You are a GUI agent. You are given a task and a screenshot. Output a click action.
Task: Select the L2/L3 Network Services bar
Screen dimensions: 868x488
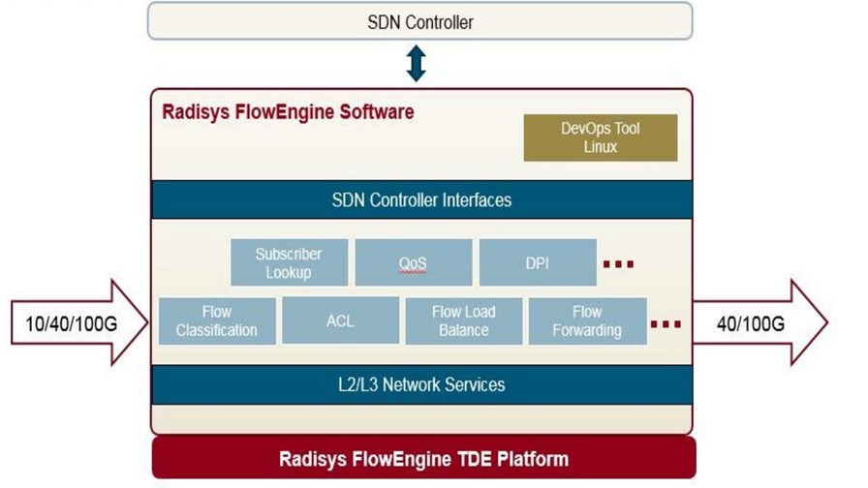pyautogui.click(x=421, y=384)
